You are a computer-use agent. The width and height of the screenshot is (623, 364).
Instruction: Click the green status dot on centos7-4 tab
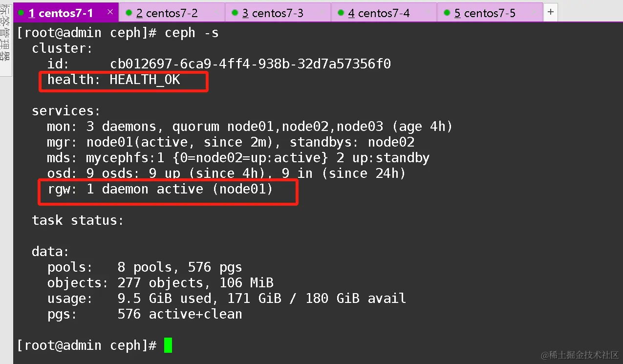341,13
